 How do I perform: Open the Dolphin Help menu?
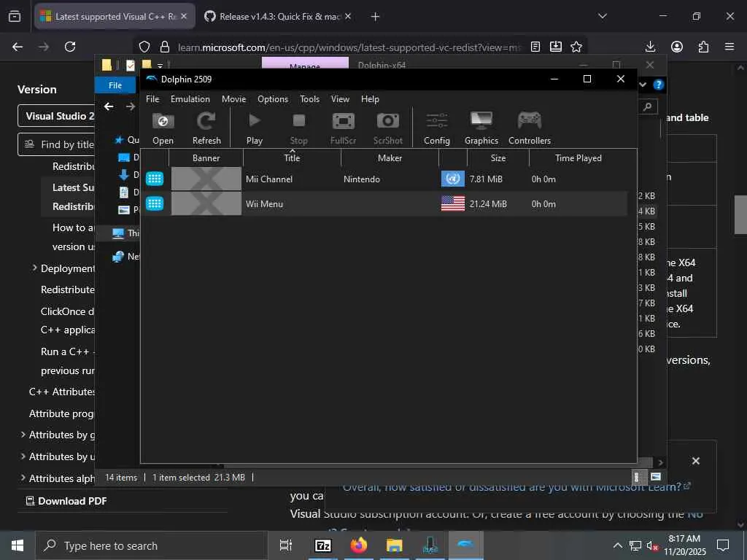370,99
